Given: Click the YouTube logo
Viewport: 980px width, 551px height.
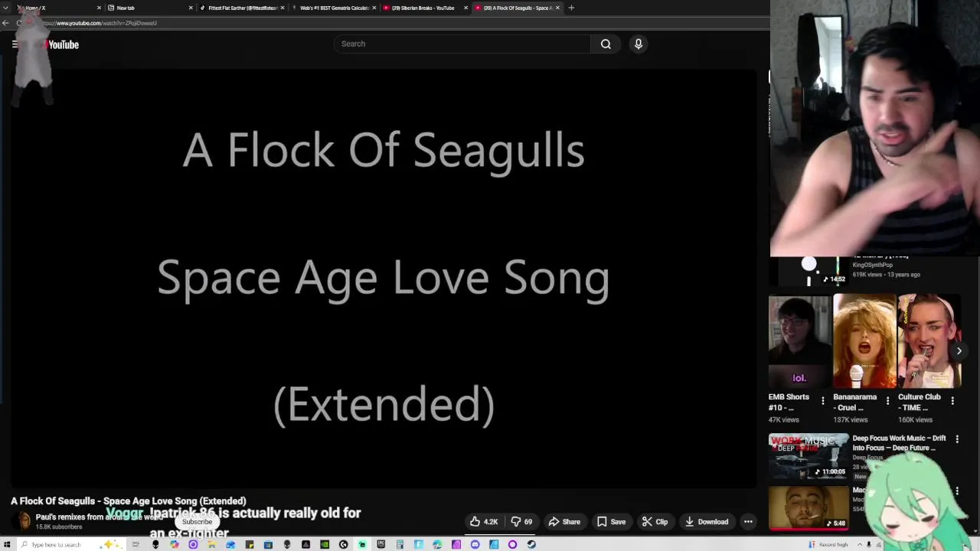Looking at the screenshot, I should tap(61, 44).
